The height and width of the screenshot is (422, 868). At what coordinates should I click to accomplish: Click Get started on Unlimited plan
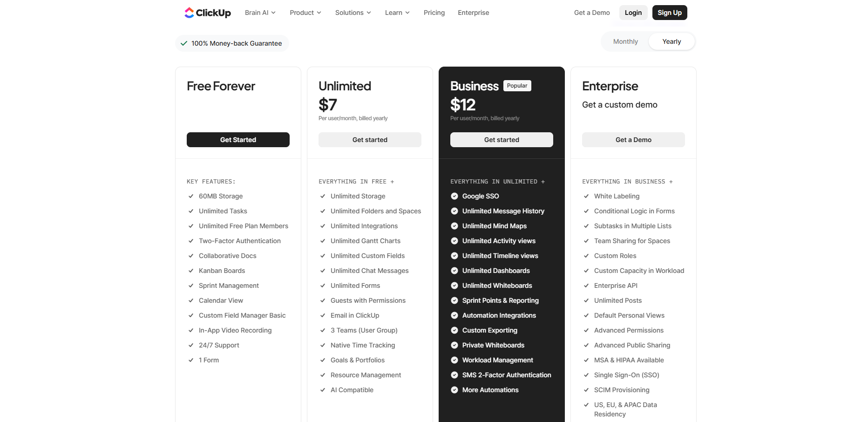370,140
